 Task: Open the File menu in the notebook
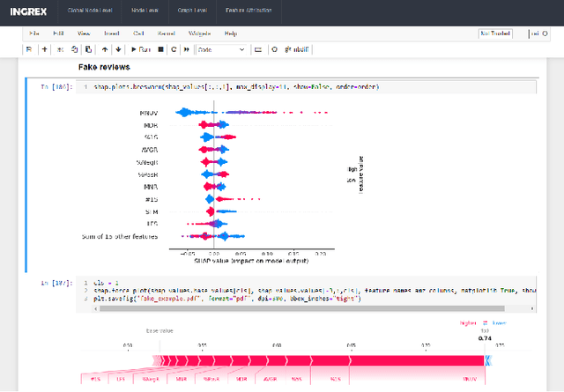(x=34, y=33)
